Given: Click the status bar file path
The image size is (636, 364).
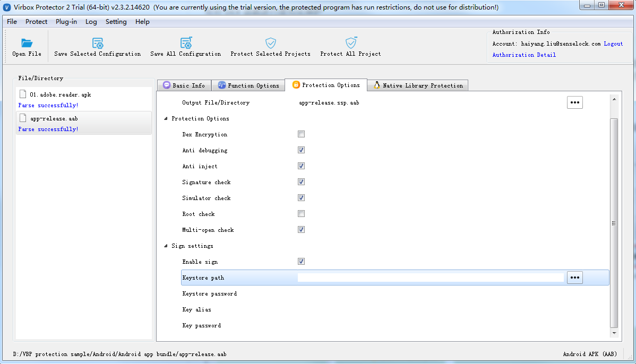Looking at the screenshot, I should tap(119, 354).
